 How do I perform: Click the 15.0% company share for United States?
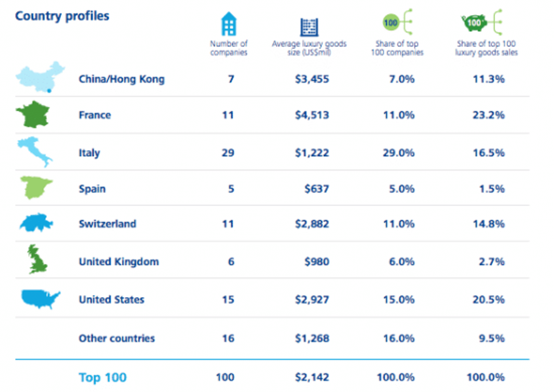[399, 300]
